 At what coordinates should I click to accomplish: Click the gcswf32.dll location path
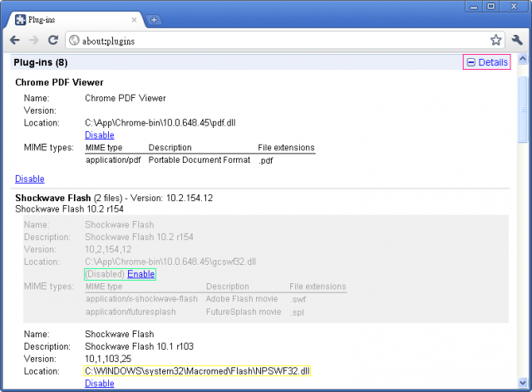pos(170,262)
